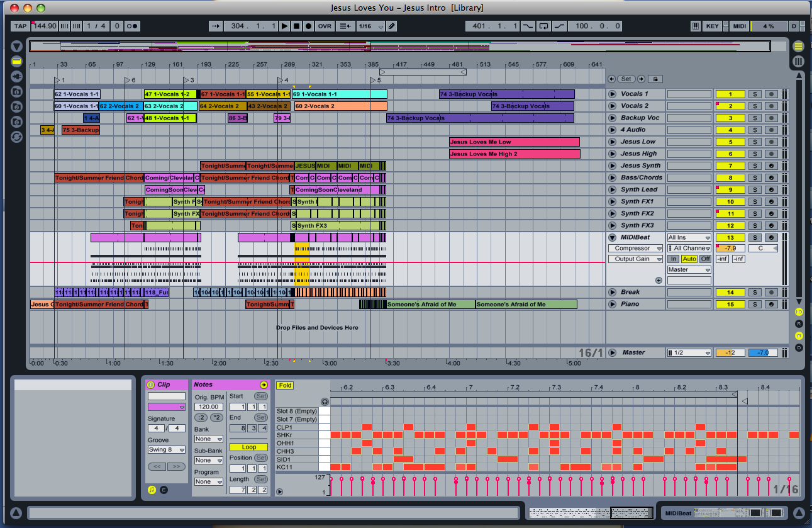The height and width of the screenshot is (528, 812).
Task: Solo the Vocals 1 track
Action: coord(755,94)
